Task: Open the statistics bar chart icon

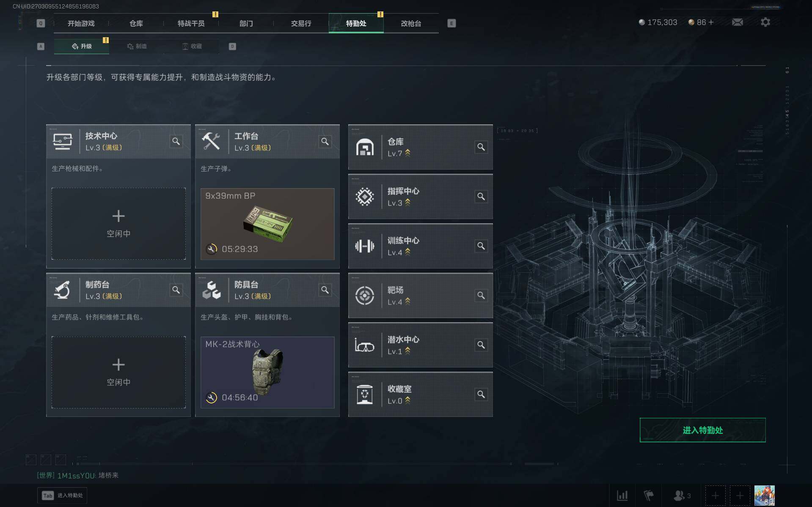Action: tap(622, 495)
